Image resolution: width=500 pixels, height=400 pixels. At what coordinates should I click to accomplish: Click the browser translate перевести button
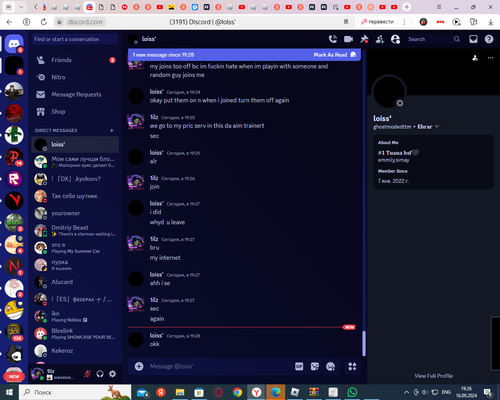(x=377, y=22)
